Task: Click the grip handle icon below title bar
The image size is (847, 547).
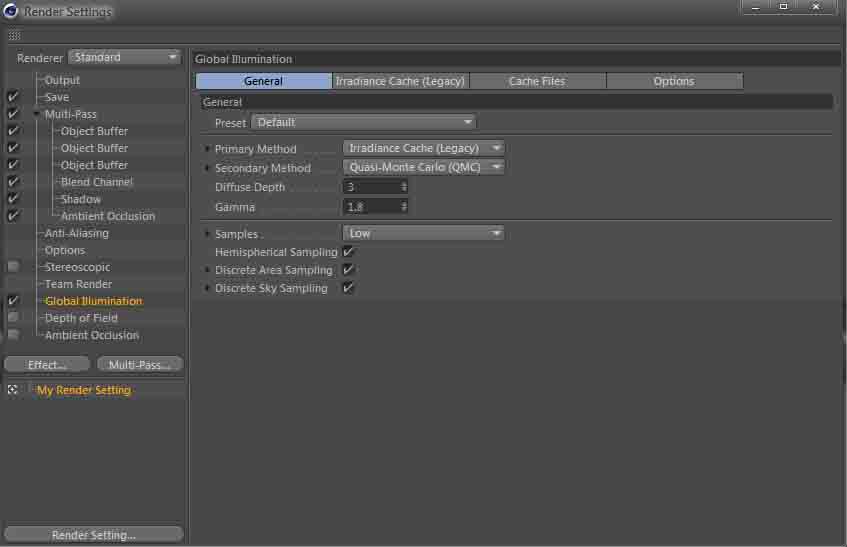Action: click(15, 36)
